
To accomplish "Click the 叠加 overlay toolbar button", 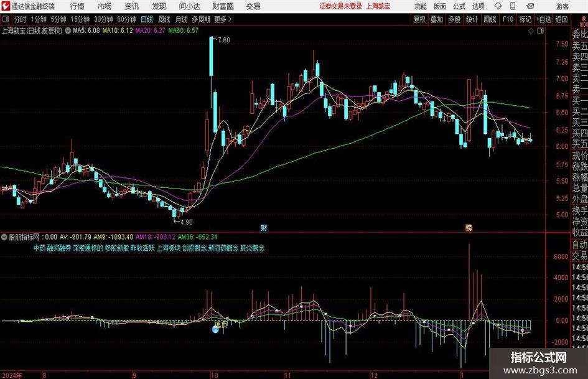I will (437, 19).
